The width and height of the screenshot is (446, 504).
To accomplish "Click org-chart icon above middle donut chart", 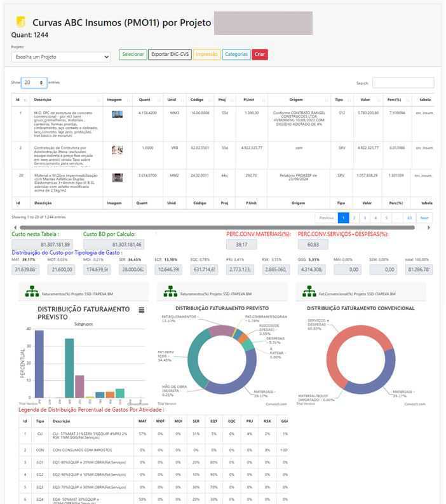I will pos(170,292).
